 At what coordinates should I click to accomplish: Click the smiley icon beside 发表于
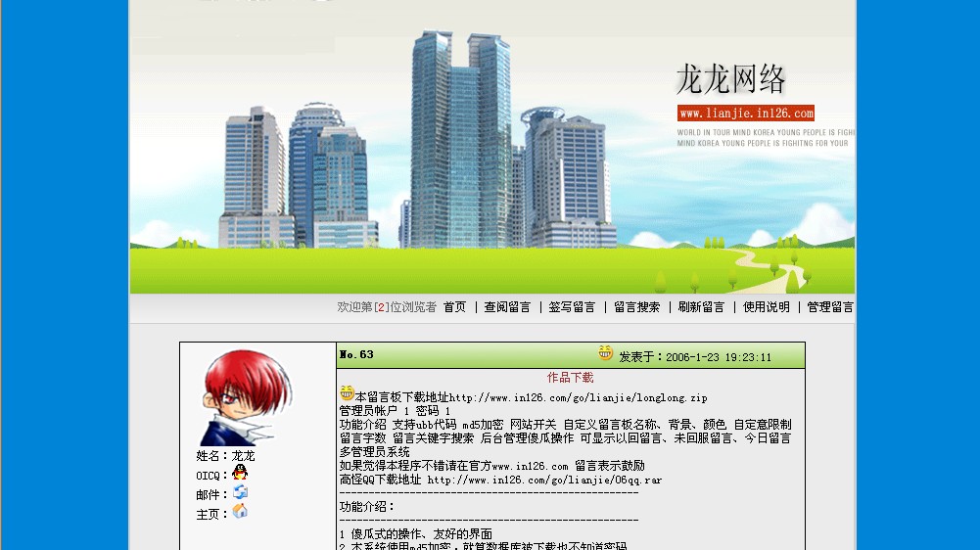[606, 353]
